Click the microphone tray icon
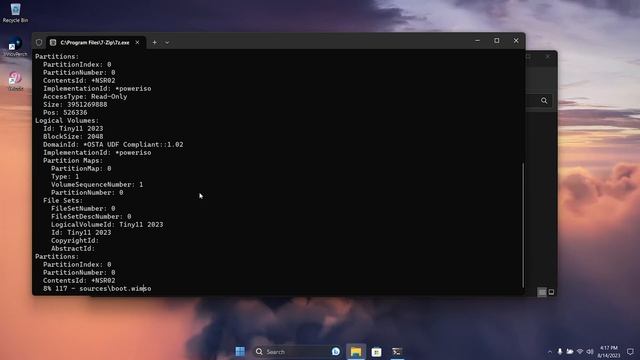The height and width of the screenshot is (360, 640). pyautogui.click(x=560, y=352)
